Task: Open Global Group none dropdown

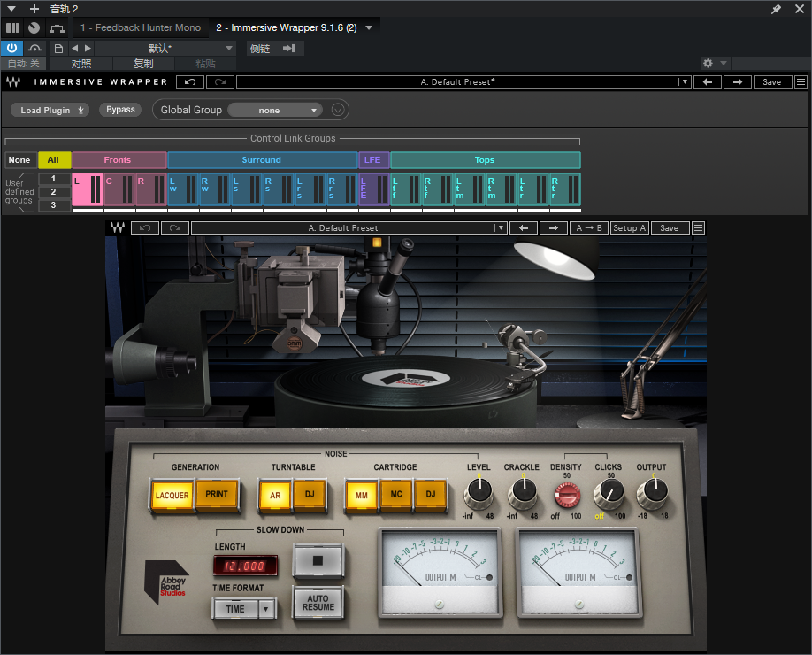Action: pyautogui.click(x=275, y=110)
